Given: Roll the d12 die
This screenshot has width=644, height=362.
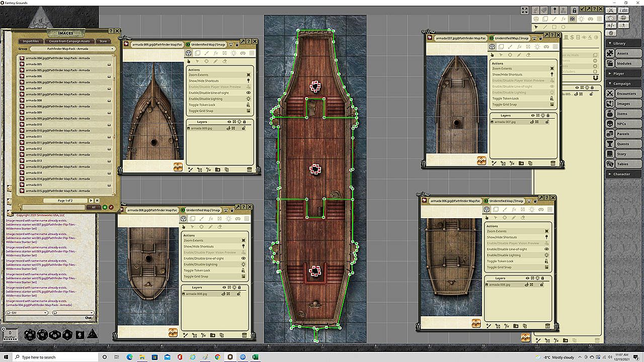Looking at the screenshot, I should point(42,334).
